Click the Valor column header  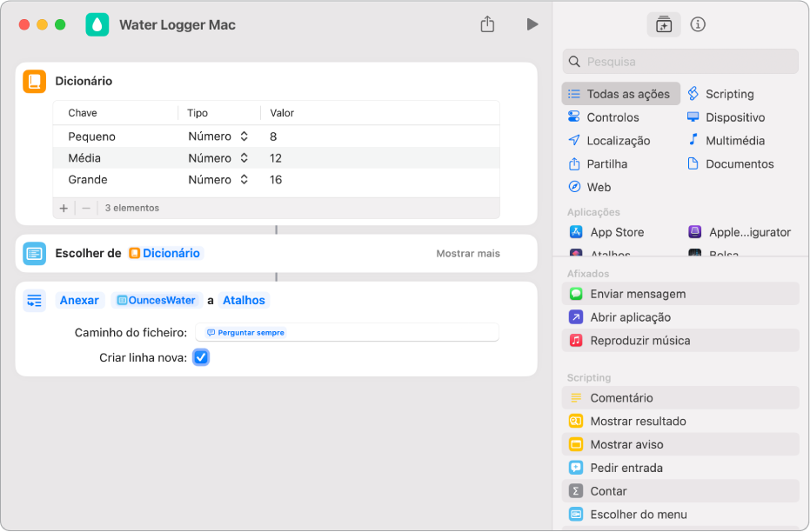point(282,113)
